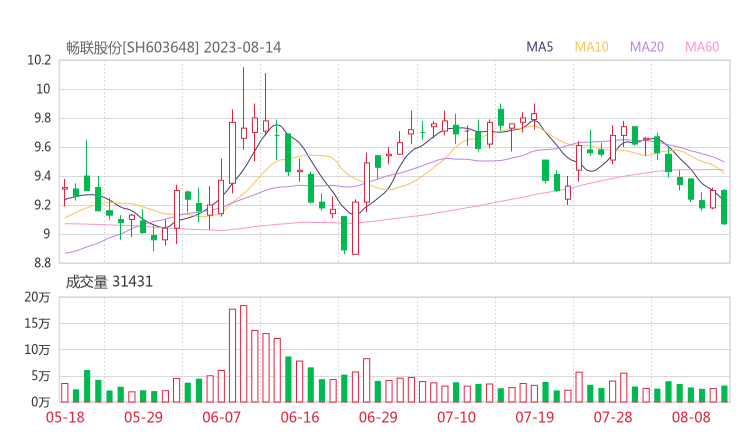Click the 9.4 price axis value
Screen dimensions: 740x440
pyautogui.click(x=42, y=177)
